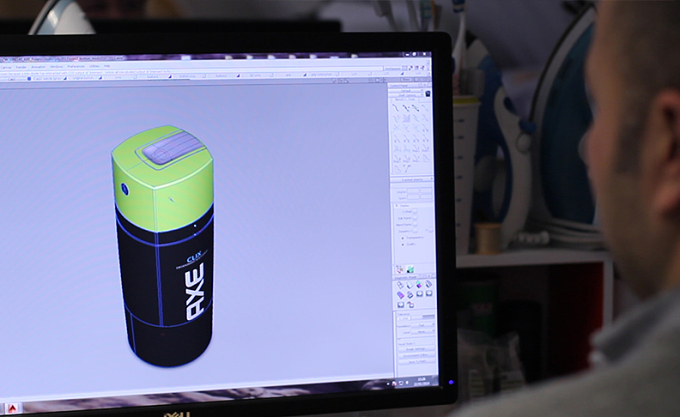Click the Save To Shelf button
Screen dimensions: 680x417
(415, 362)
